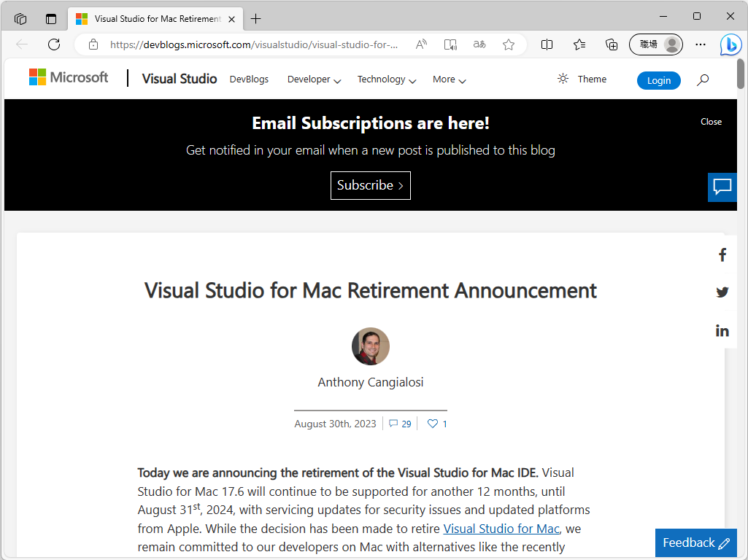Expand the More dropdown menu

tap(449, 79)
